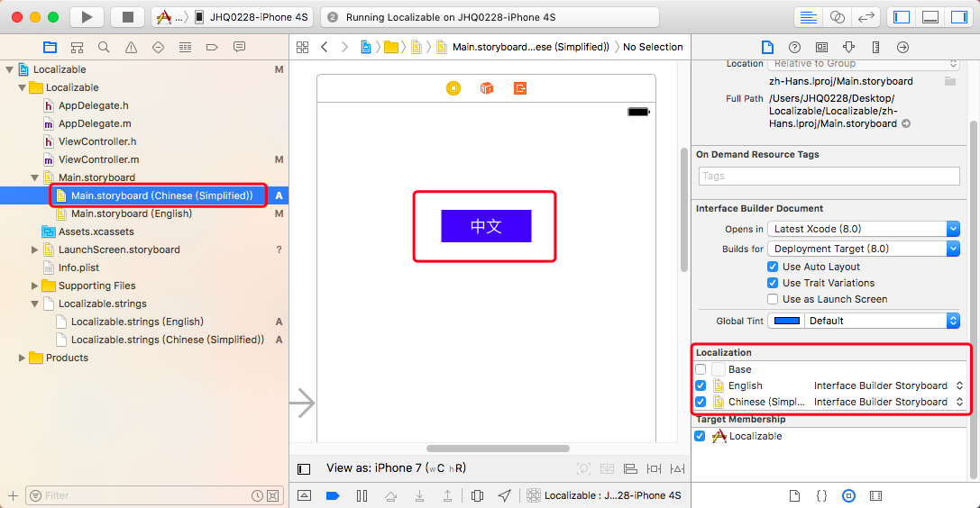
Task: Click the related items grid icon
Action: [303, 47]
